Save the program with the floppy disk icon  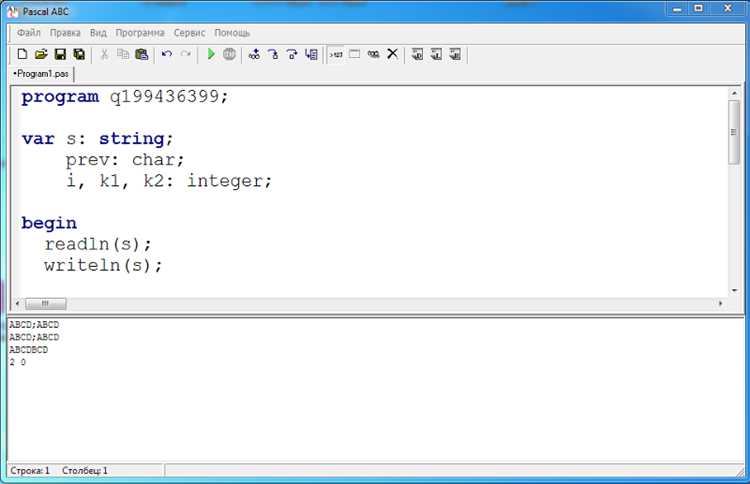click(60, 54)
